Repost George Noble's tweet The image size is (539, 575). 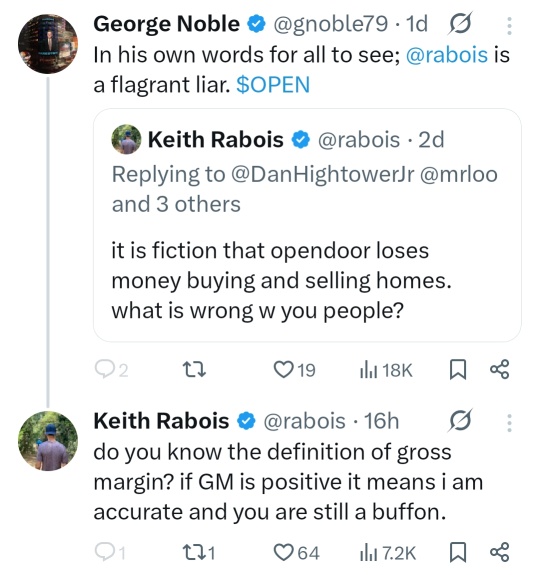coord(194,369)
